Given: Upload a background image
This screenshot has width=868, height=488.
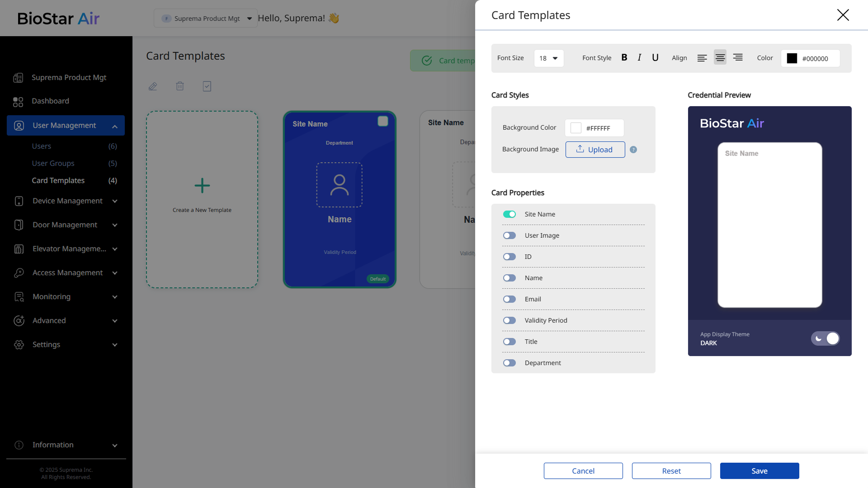Looking at the screenshot, I should (595, 150).
